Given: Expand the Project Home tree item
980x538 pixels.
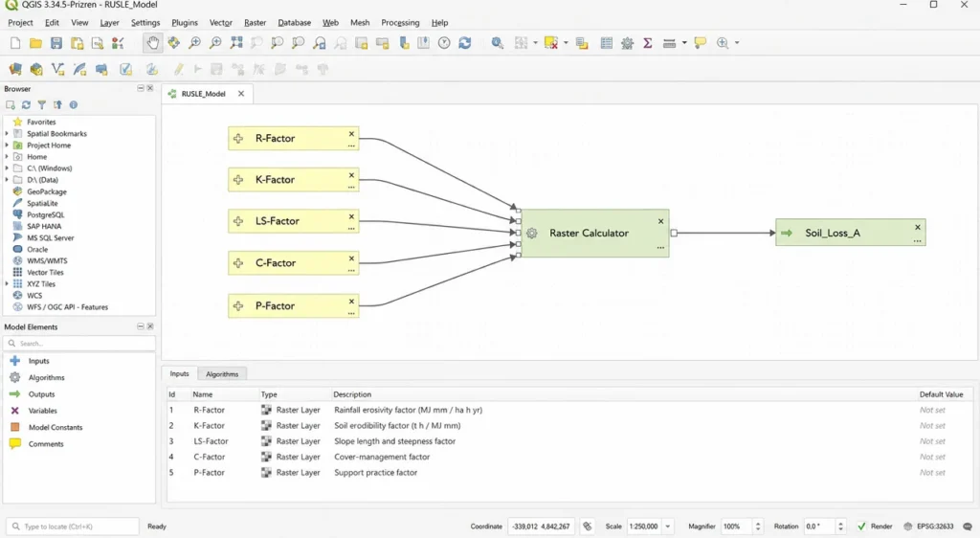Looking at the screenshot, I should pyautogui.click(x=7, y=145).
